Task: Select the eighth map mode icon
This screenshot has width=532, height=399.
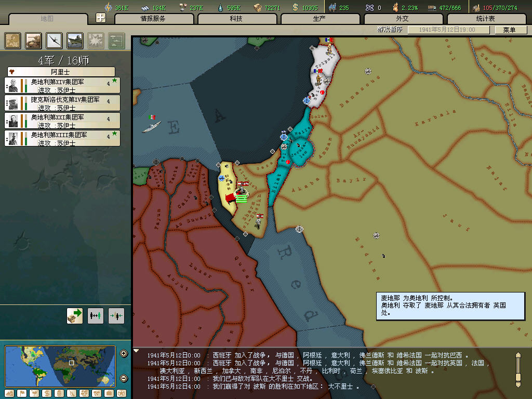Action: [97, 393]
